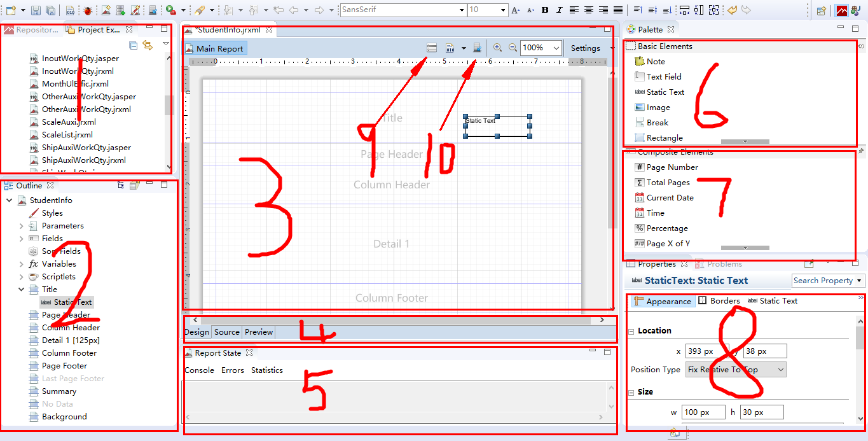Select Image element in Palette
Image resolution: width=868 pixels, height=441 pixels.
tap(652, 108)
